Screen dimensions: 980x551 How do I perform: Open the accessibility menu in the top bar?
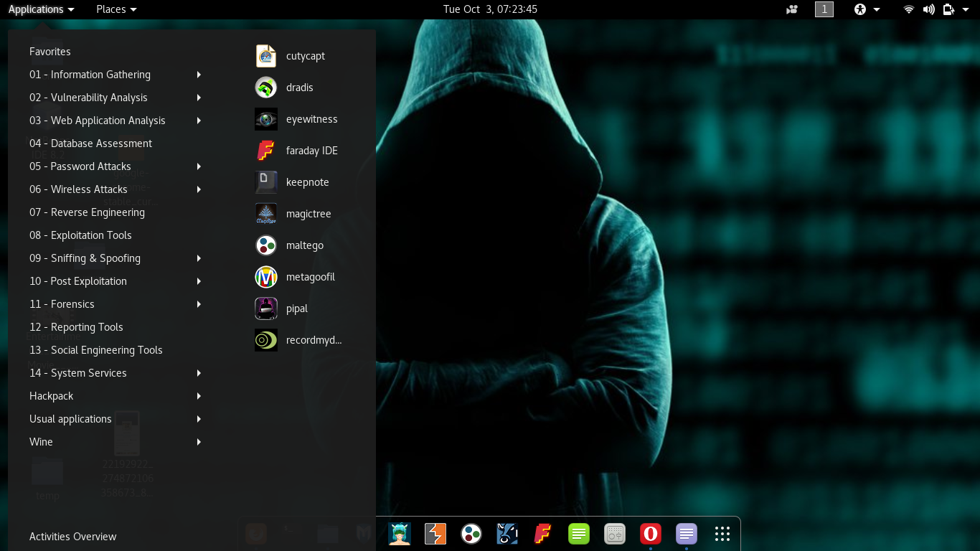click(867, 9)
